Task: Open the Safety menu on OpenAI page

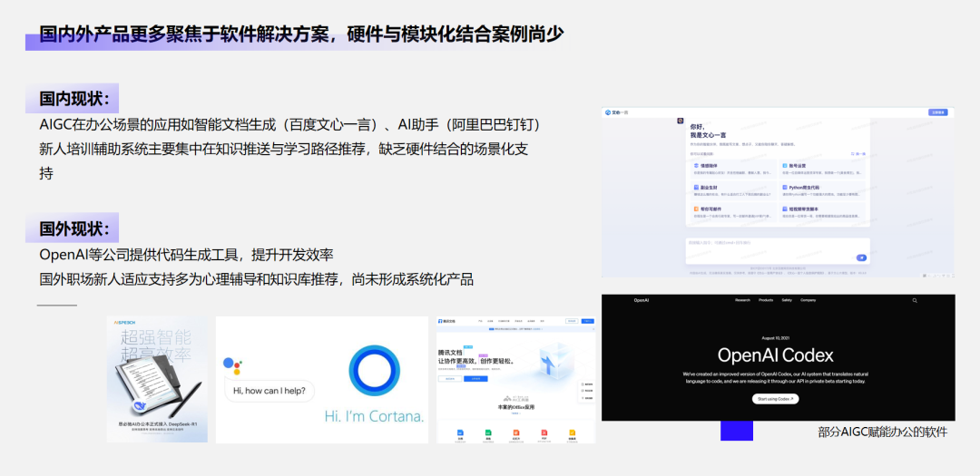Action: point(786,300)
